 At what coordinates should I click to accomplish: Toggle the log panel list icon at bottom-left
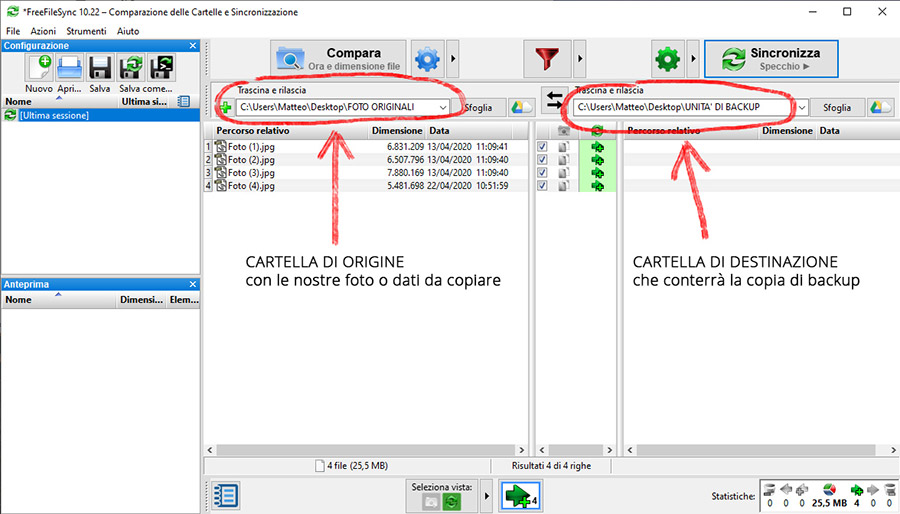coord(225,495)
